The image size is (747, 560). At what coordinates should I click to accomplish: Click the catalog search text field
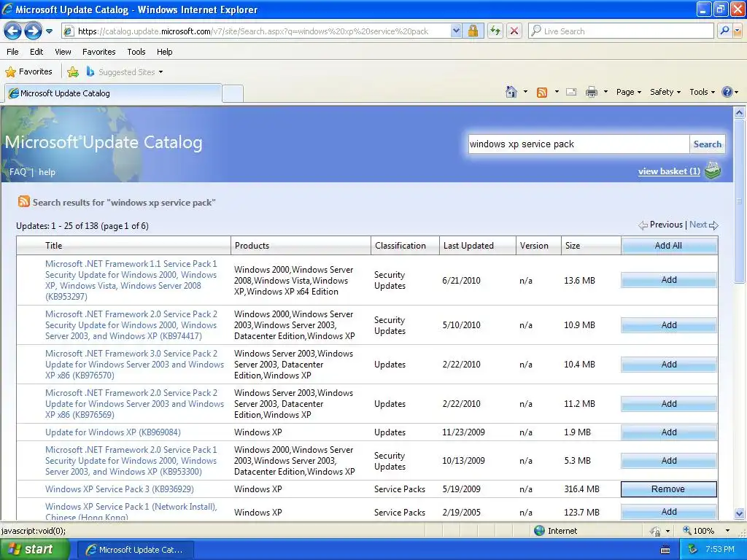click(578, 144)
